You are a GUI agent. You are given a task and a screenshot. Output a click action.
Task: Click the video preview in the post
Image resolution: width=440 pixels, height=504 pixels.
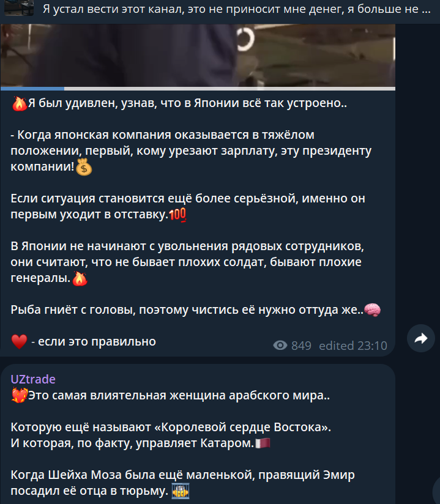(198, 55)
